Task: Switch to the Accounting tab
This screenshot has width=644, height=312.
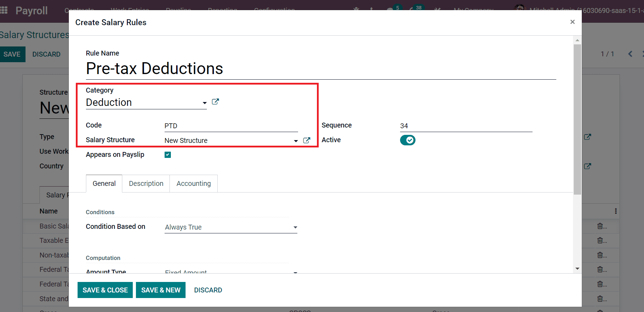Action: click(194, 184)
